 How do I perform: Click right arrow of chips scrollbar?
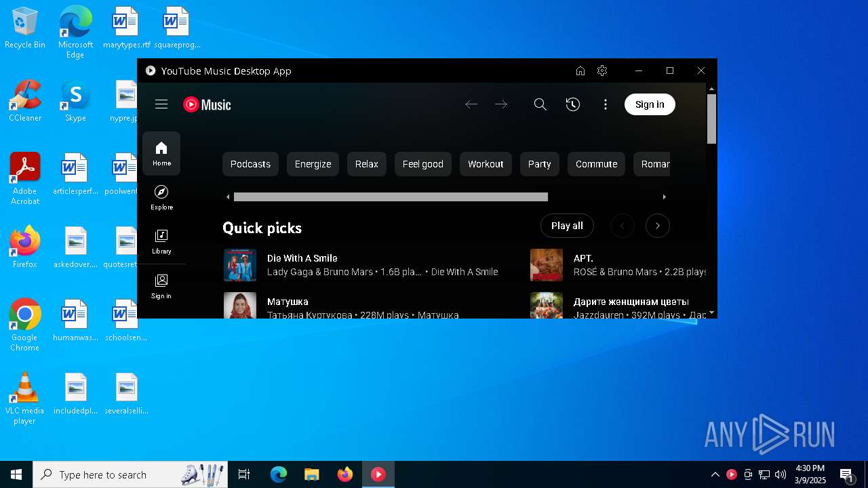[664, 197]
